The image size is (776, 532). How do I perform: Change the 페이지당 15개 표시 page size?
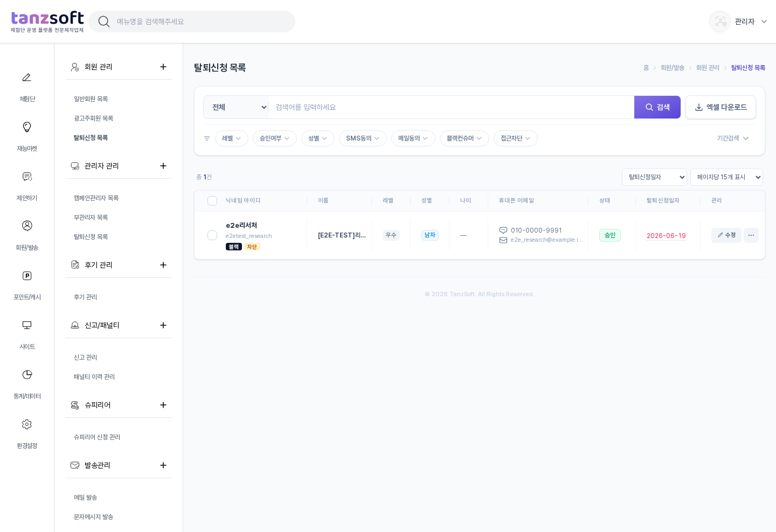point(726,177)
